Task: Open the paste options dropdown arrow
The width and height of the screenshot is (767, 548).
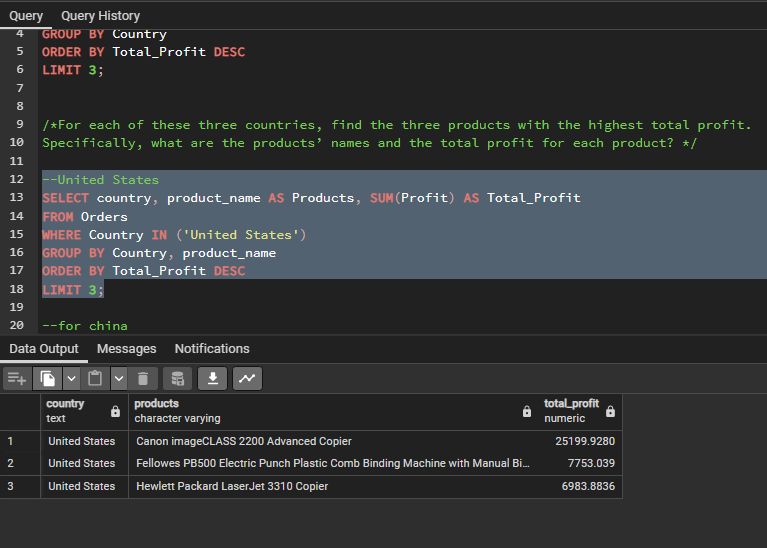Action: pos(119,379)
